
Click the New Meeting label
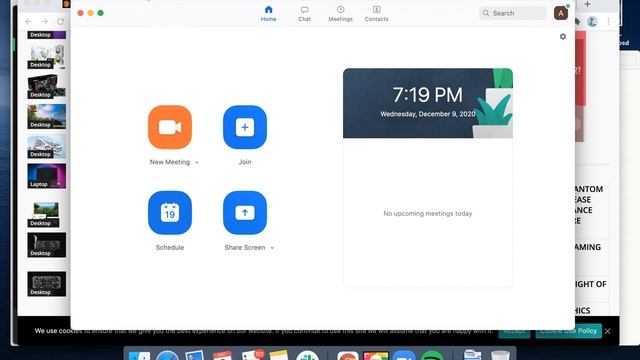(170, 162)
